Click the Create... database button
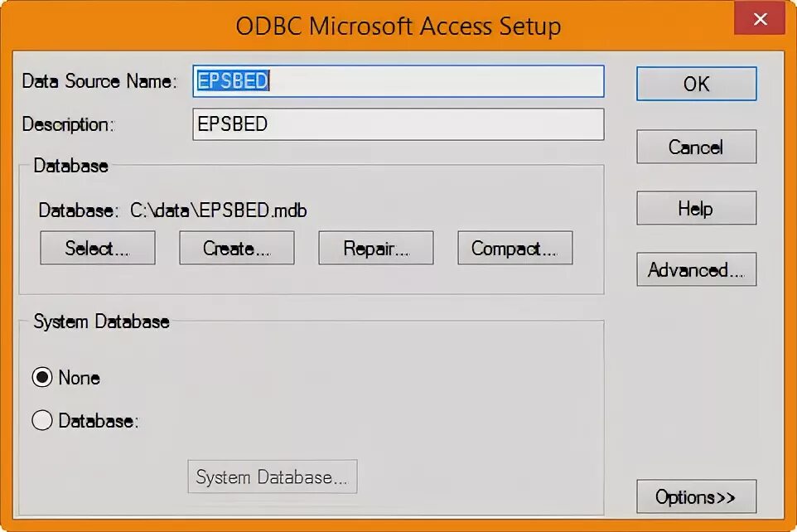 [237, 248]
